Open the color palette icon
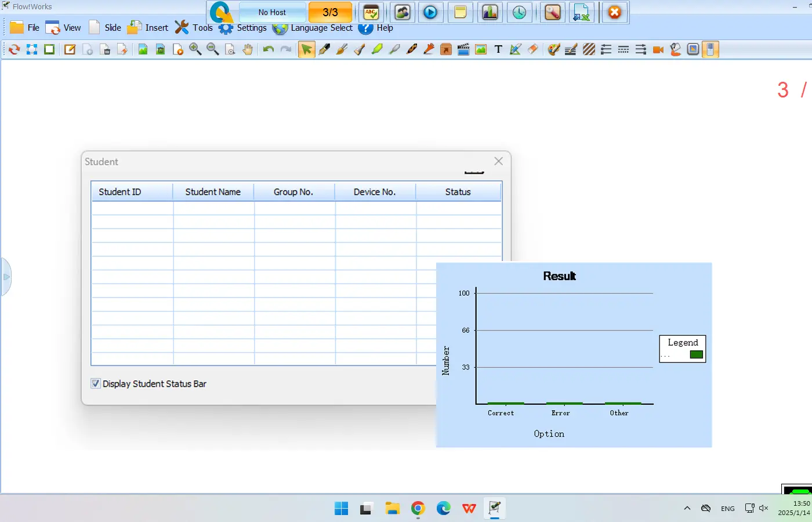Viewport: 812px width, 522px height. pyautogui.click(x=554, y=49)
